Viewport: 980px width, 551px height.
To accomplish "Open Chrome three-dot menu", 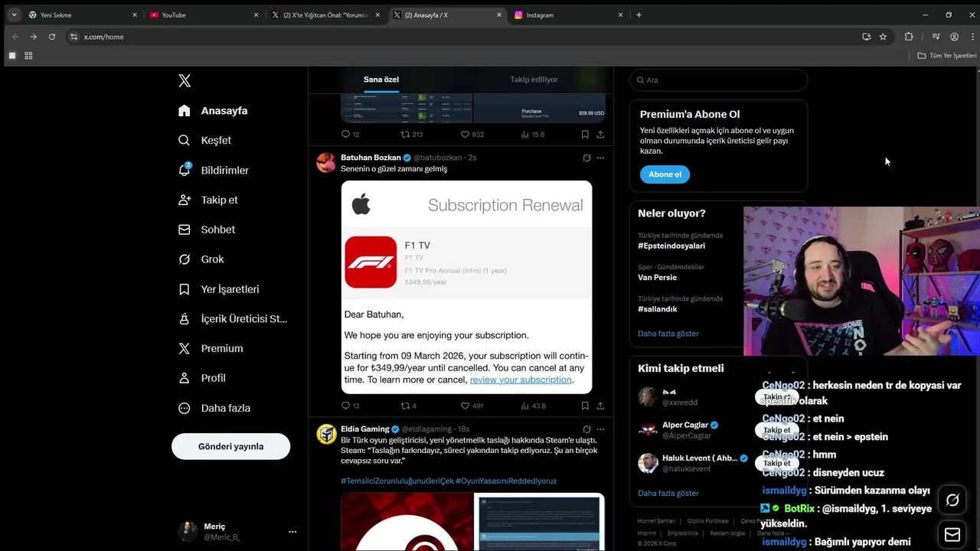I will coord(972,37).
